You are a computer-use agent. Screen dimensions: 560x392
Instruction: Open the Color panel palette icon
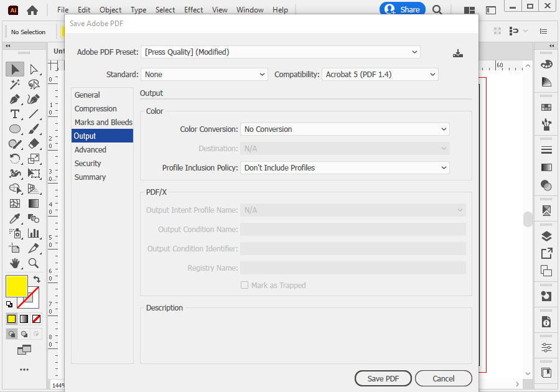(x=546, y=64)
